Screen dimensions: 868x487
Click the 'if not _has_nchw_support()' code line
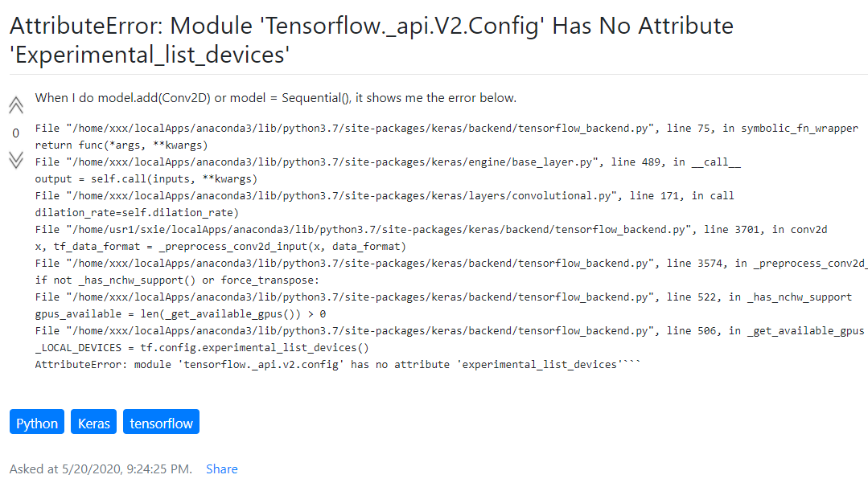pyautogui.click(x=177, y=280)
